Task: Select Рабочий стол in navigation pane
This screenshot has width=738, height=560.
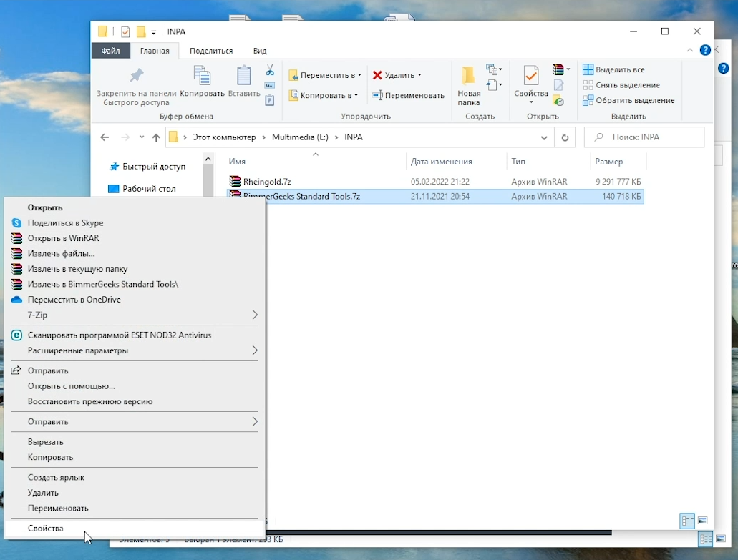Action: tap(142, 189)
